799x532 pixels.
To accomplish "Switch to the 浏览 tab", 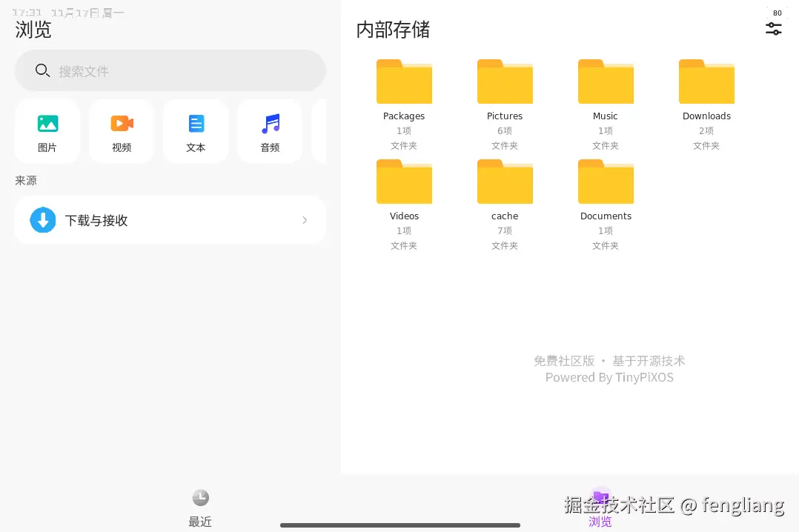I will click(x=600, y=507).
